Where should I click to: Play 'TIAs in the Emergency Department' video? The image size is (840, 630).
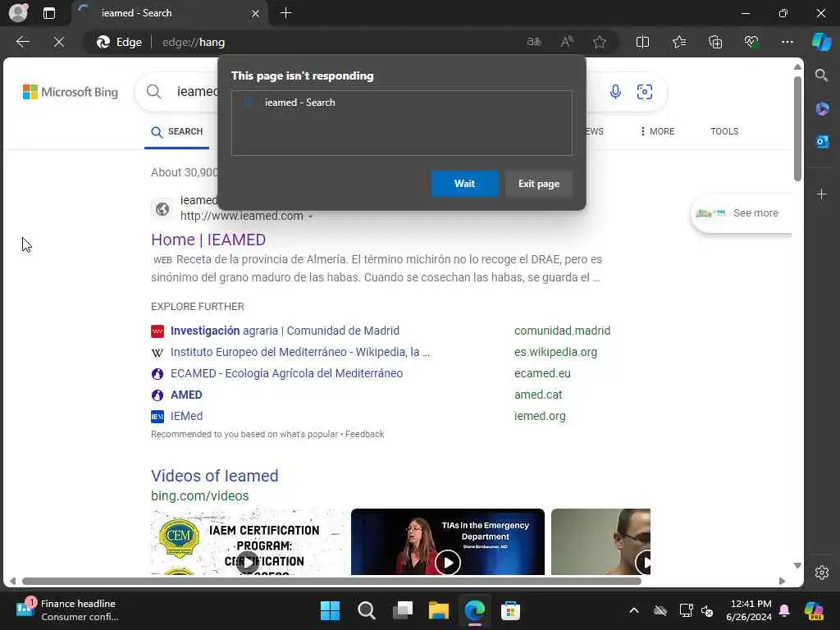447,563
